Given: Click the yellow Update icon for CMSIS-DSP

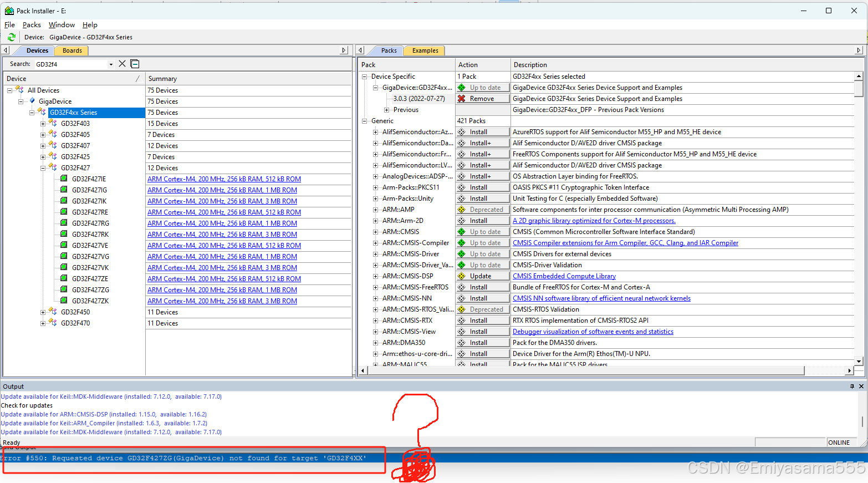Looking at the screenshot, I should pyautogui.click(x=462, y=276).
